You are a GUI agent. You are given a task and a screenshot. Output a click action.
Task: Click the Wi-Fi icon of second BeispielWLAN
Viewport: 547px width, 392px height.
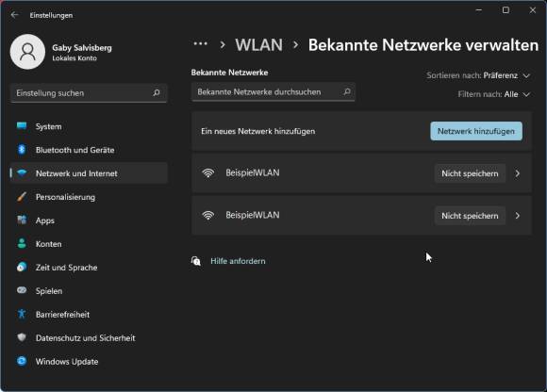coord(208,216)
